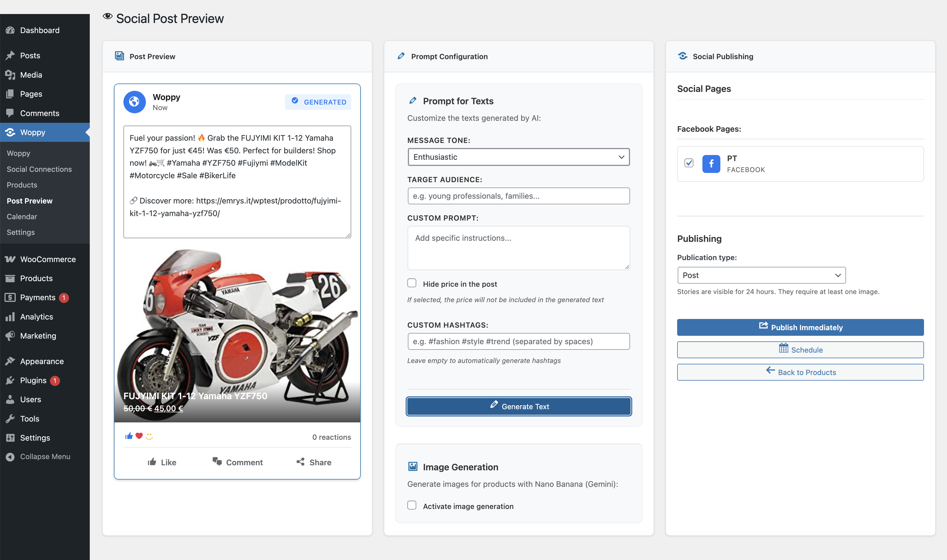Open Woppy Settings submenu item
The width and height of the screenshot is (947, 560).
(x=21, y=232)
